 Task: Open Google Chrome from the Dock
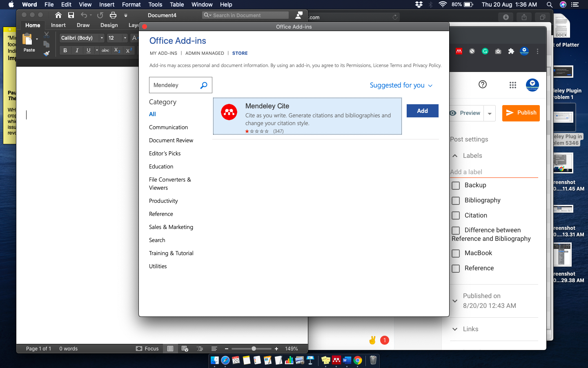click(358, 360)
